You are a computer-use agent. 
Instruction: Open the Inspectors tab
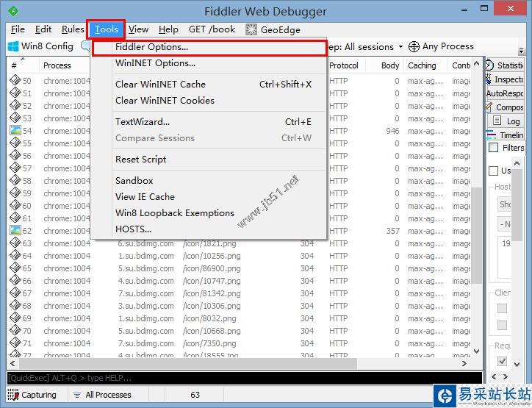(505, 79)
